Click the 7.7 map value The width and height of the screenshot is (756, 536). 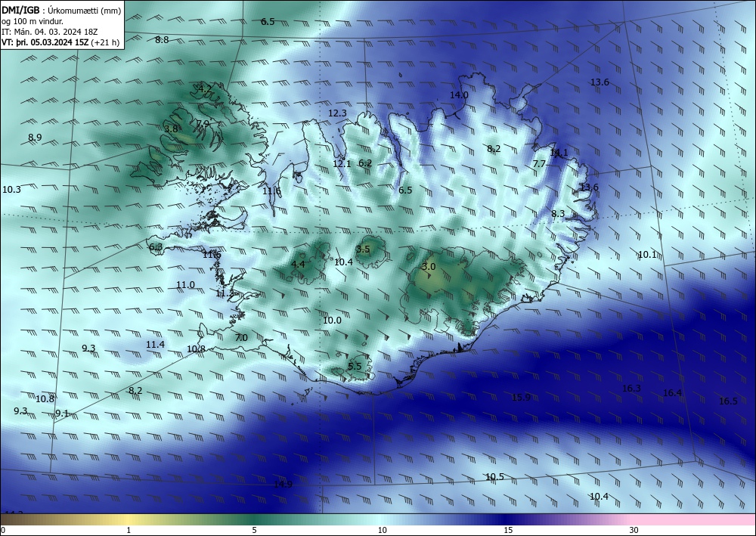pyautogui.click(x=539, y=164)
